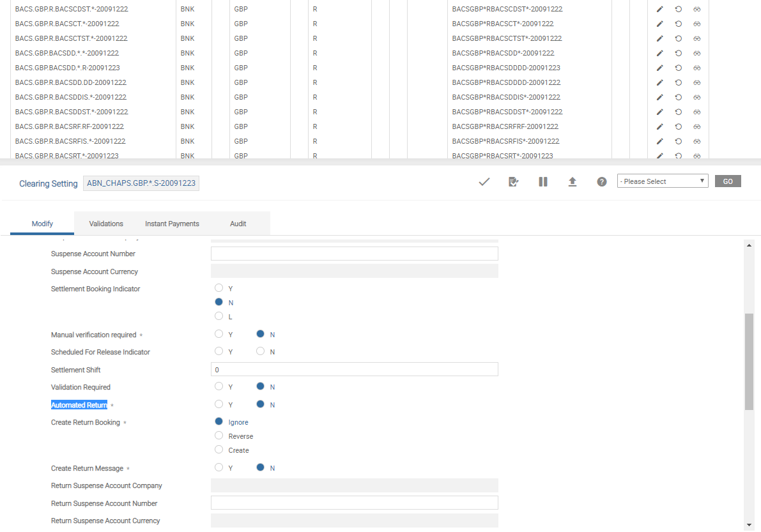Viewport: 761px width, 532px height.
Task: Edit the BACS.GBP.R.BACSCDST row with pencil icon
Action: (x=660, y=9)
